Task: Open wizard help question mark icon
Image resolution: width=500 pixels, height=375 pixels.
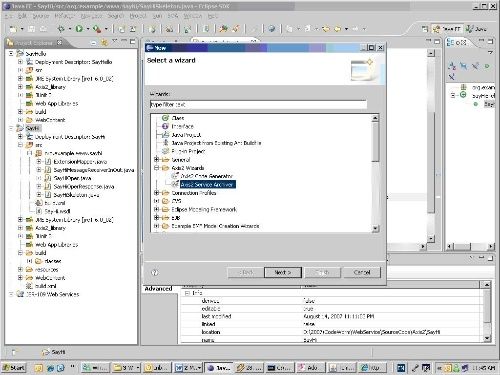Action: [x=154, y=272]
